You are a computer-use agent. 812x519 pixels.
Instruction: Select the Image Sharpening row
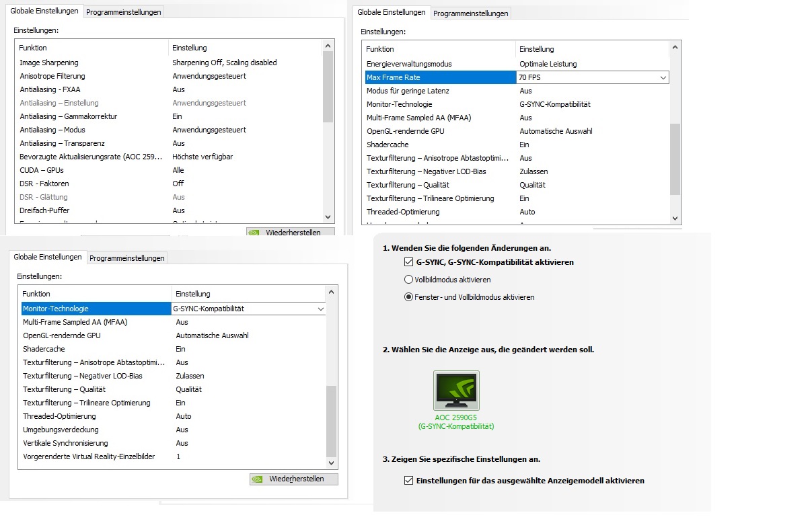point(169,63)
